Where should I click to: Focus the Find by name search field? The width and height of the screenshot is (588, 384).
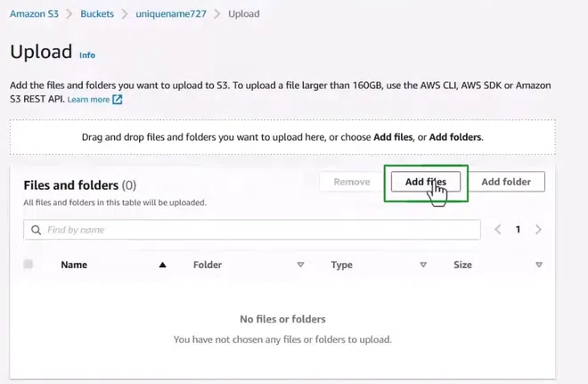pos(252,230)
